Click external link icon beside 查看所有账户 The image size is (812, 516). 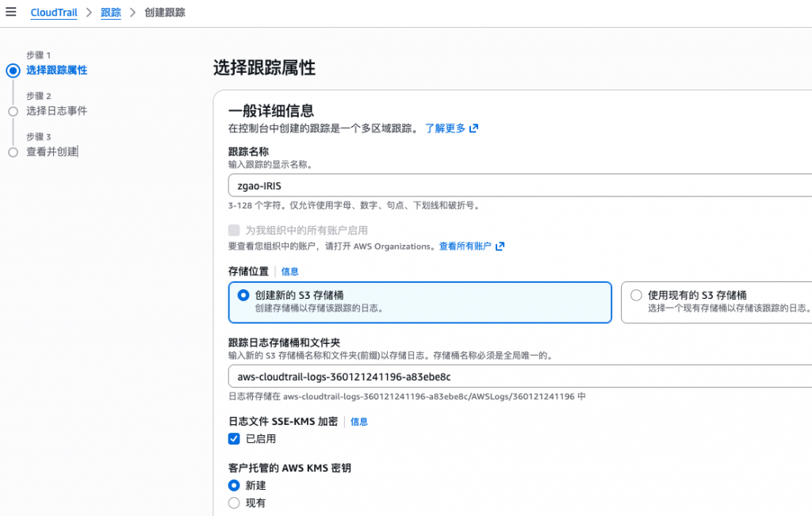click(500, 247)
